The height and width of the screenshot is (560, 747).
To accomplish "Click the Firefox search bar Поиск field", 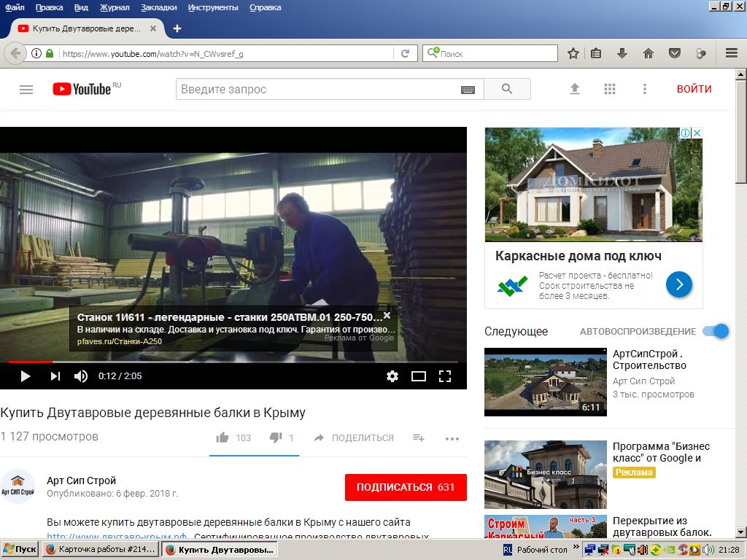I will [489, 53].
